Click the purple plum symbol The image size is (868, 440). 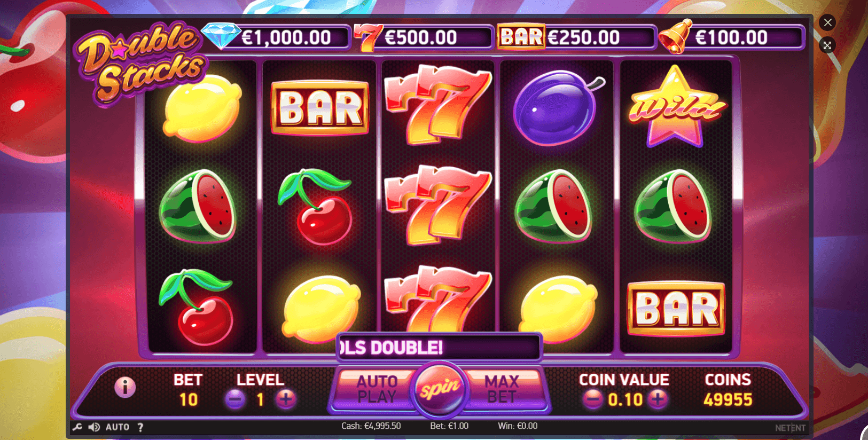click(x=557, y=108)
